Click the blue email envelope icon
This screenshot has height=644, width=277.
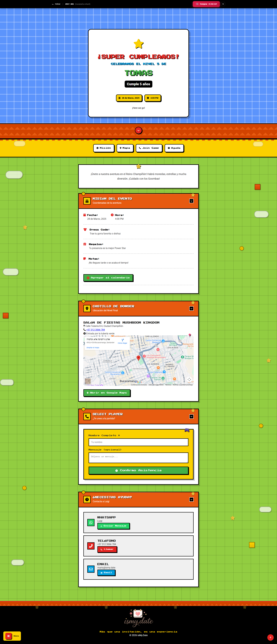(91, 569)
